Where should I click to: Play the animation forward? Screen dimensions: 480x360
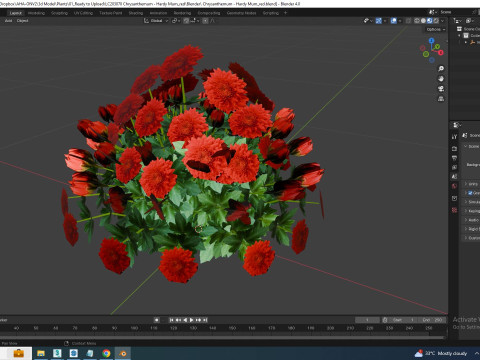click(192, 320)
